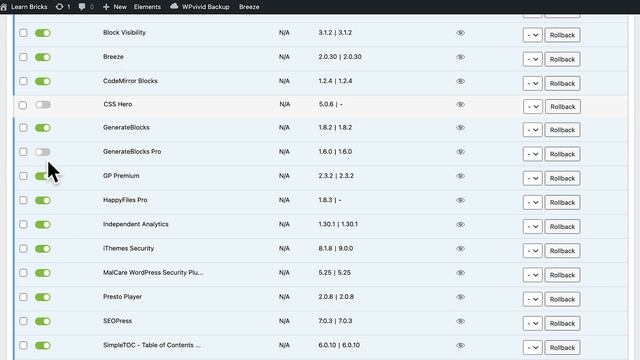The width and height of the screenshot is (640, 360).
Task: Rollback the CodeMirror Blocks plugin
Action: [x=562, y=83]
